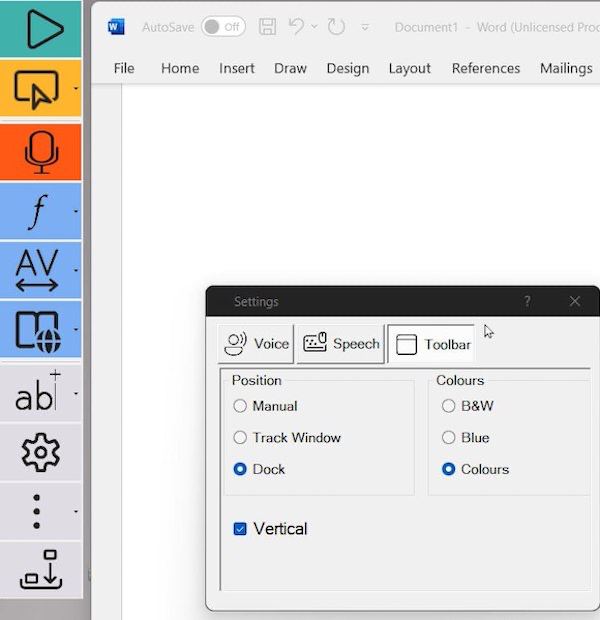Start dictation with the orange microphone
This screenshot has height=620, width=600.
pyautogui.click(x=41, y=152)
